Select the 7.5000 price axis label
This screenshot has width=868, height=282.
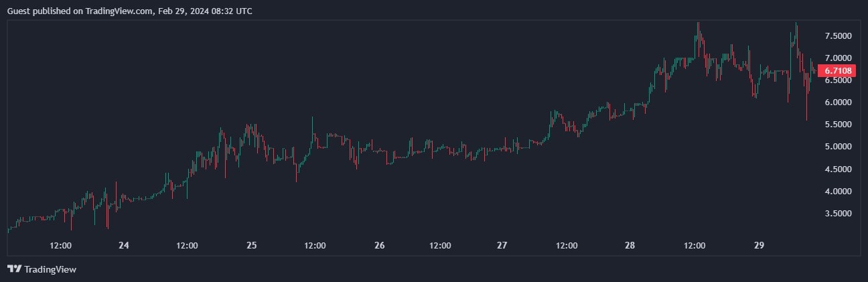click(x=838, y=36)
